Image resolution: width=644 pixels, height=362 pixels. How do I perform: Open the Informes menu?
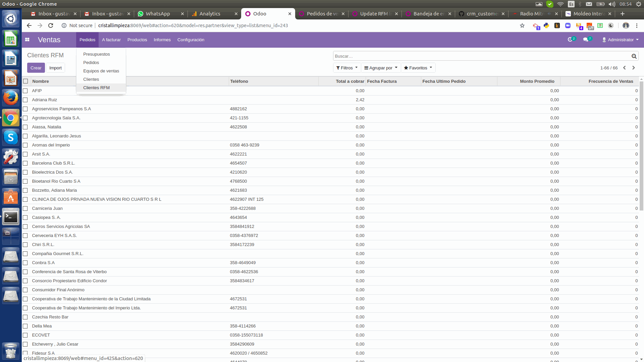coord(162,40)
